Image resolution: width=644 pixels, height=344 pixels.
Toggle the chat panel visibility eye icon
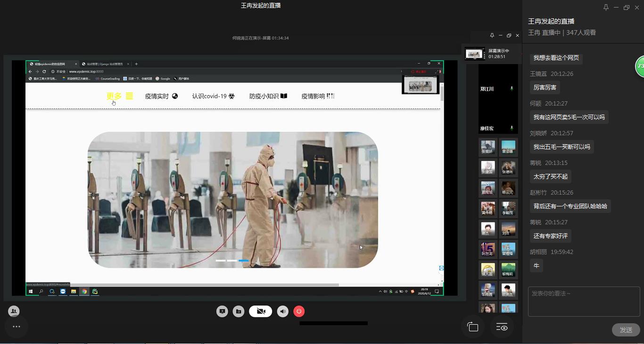click(x=502, y=327)
